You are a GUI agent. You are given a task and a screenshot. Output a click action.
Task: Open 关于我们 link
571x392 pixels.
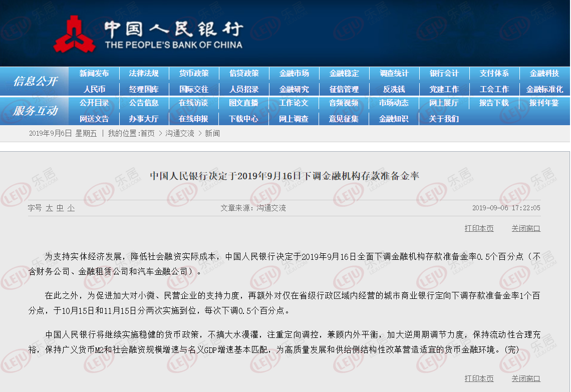444,119
